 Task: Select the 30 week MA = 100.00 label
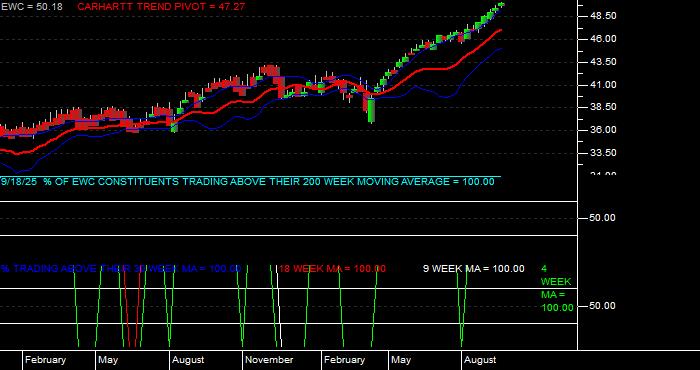[121, 269]
